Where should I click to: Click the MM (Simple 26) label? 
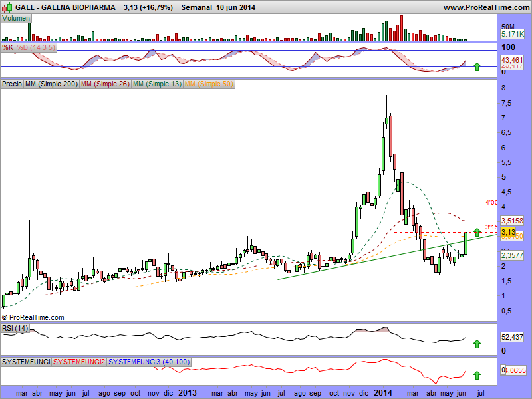click(105, 84)
